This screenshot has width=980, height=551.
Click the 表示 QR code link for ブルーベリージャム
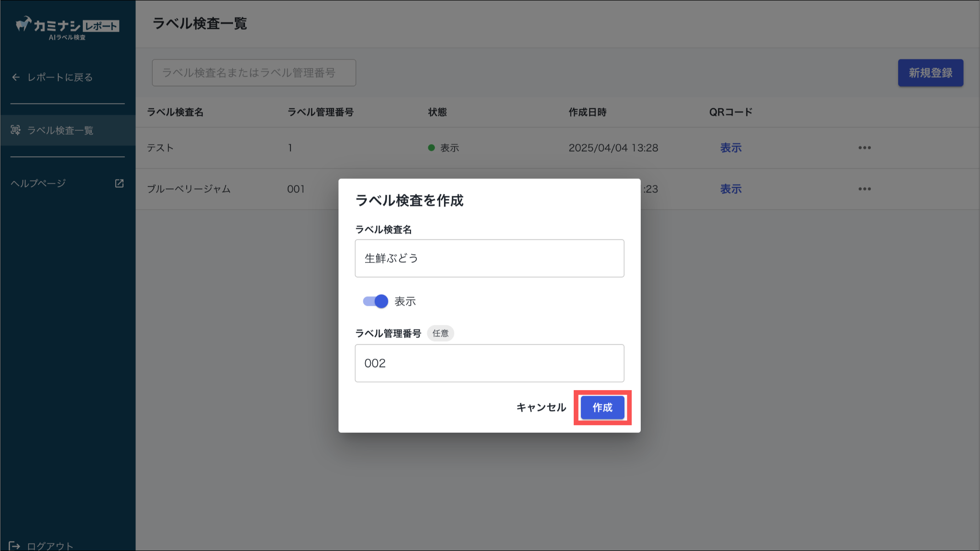(x=731, y=189)
